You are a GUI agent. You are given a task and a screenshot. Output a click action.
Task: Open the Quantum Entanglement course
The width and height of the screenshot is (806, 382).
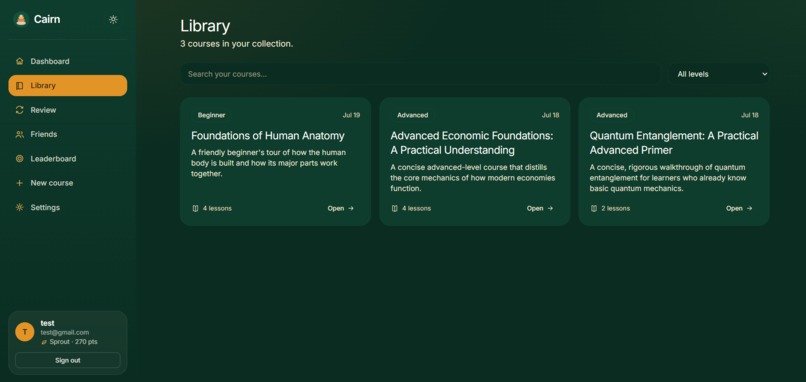[x=739, y=208]
